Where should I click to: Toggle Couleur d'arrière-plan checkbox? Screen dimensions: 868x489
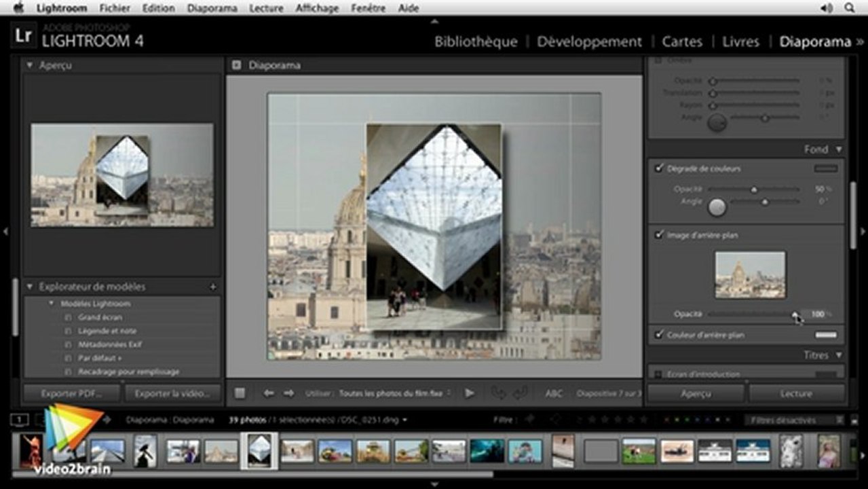658,334
